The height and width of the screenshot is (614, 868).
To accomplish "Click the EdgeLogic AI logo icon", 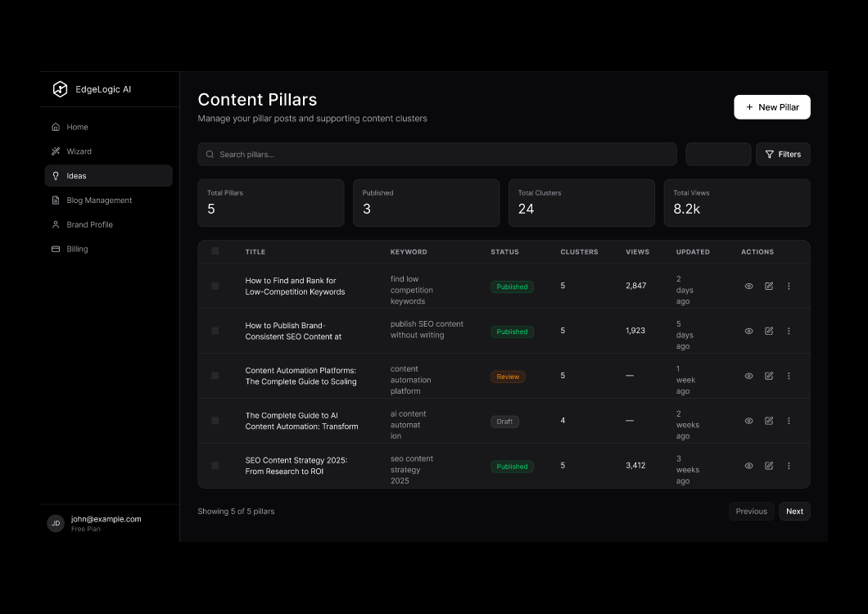I will [60, 88].
